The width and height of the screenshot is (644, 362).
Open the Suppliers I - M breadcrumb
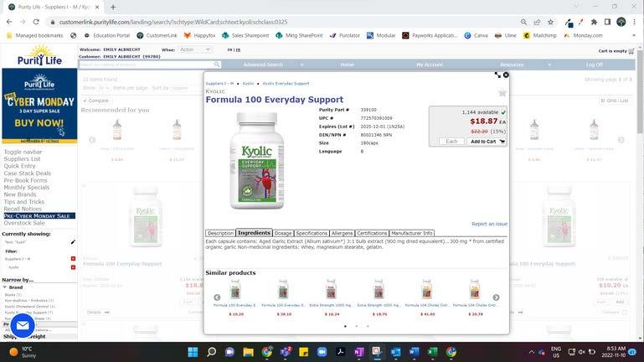[219, 84]
